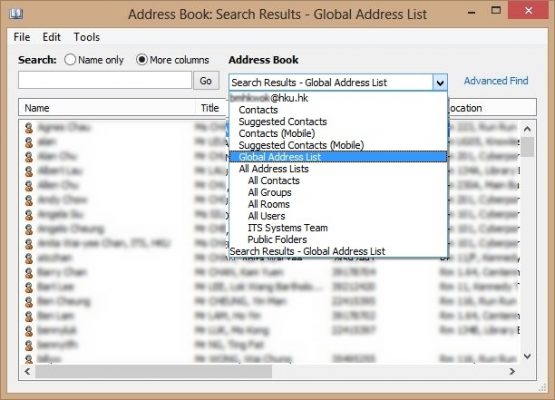This screenshot has width=555, height=400.
Task: Click the contact icon on the first row
Action: 29,128
